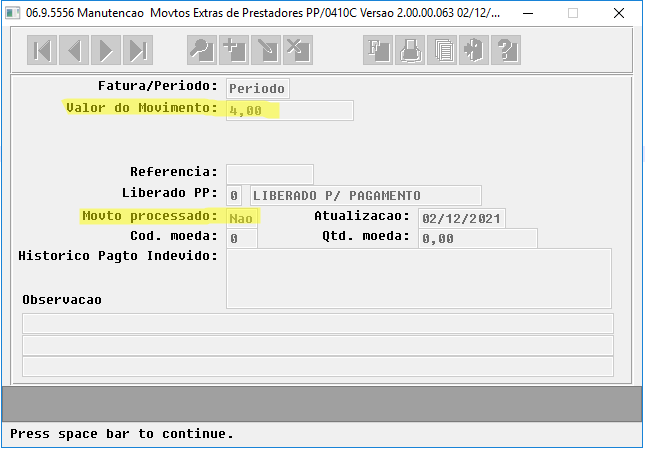Edit record with the pencil icon

[x=266, y=50]
